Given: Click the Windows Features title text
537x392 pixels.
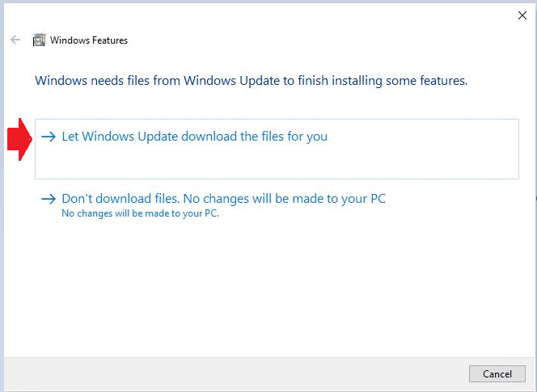Looking at the screenshot, I should point(89,40).
